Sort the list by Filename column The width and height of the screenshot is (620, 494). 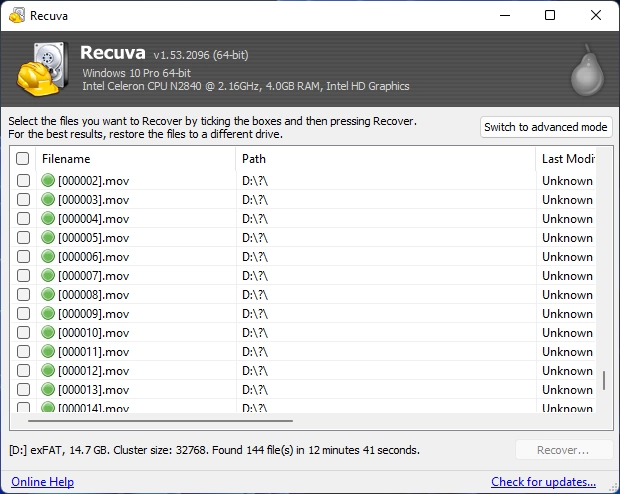130,159
